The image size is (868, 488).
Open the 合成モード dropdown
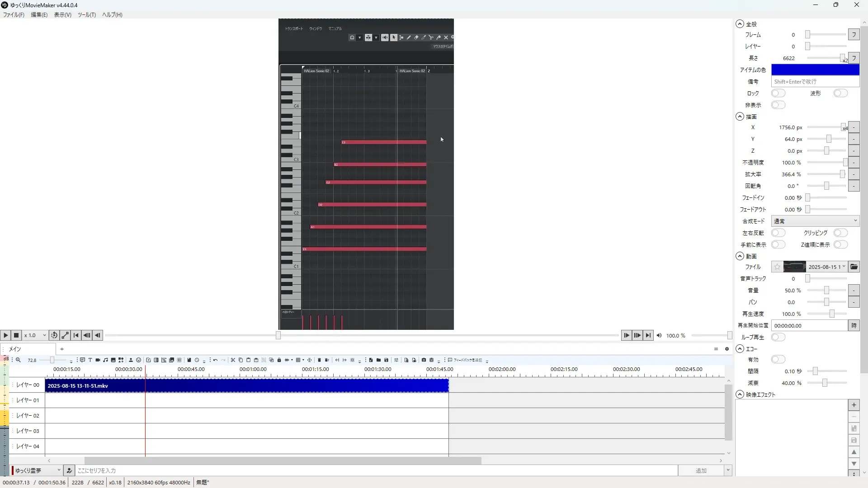tap(815, 221)
